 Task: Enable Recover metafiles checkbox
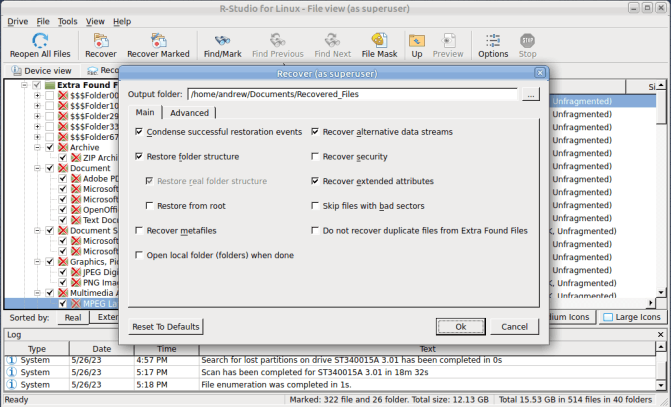click(139, 230)
